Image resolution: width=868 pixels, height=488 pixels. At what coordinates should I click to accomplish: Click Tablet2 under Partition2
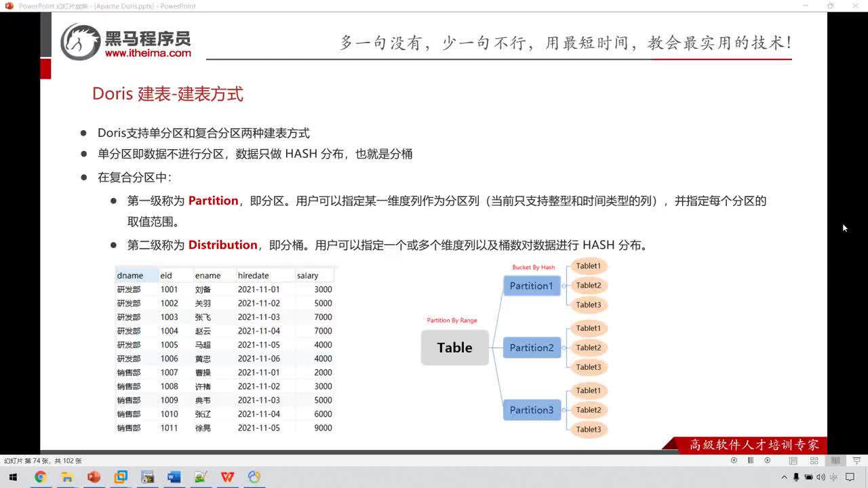pyautogui.click(x=589, y=348)
